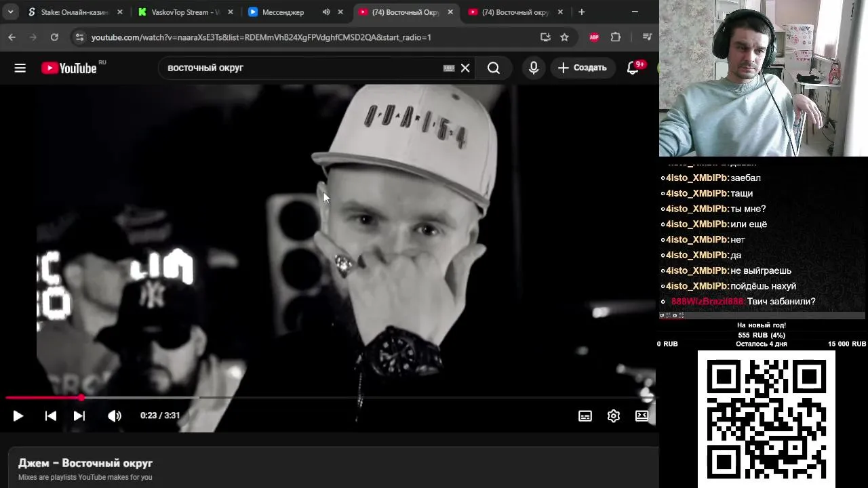This screenshot has height=488, width=868.
Task: Click the red playhead scrubber dot
Action: click(81, 398)
